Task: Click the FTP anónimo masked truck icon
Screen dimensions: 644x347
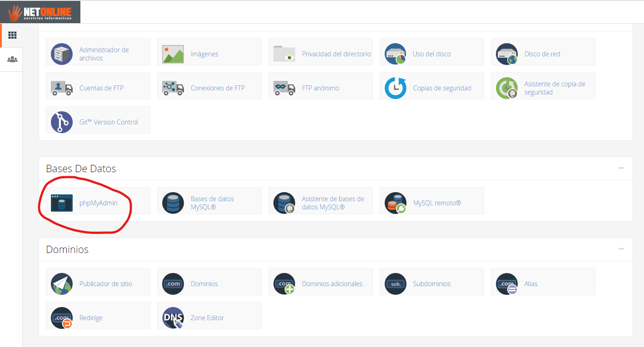Action: [284, 88]
